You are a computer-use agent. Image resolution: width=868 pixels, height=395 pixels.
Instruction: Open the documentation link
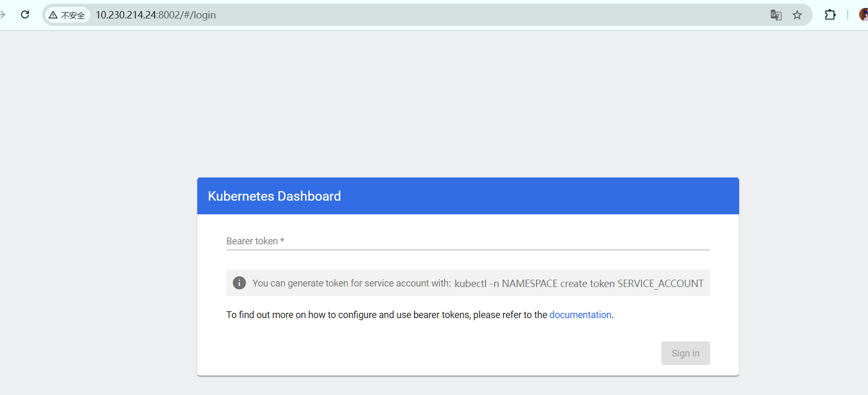coord(580,314)
